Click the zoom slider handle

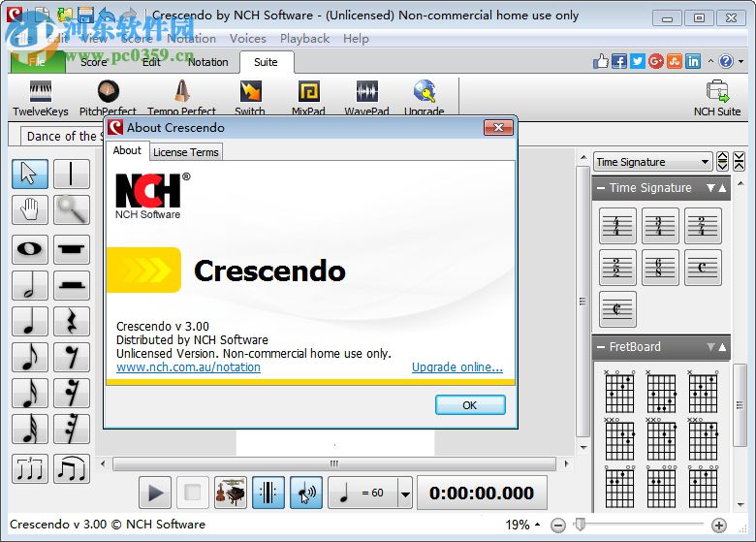point(581,525)
